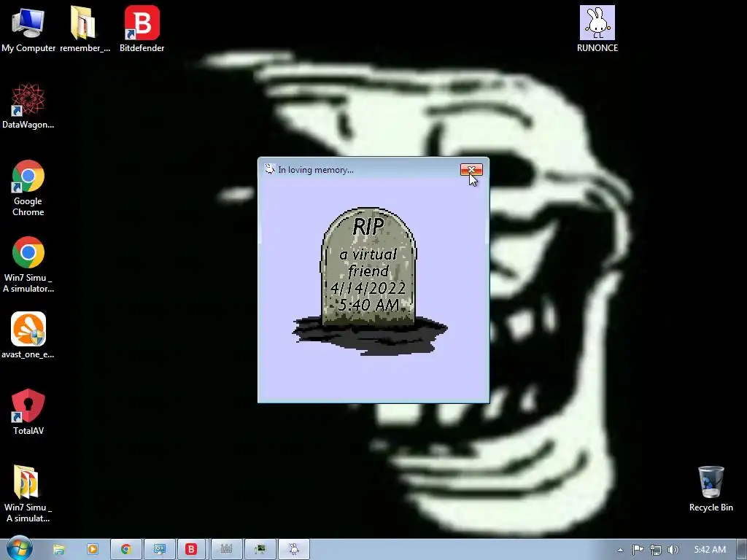
Task: Close the In loving memory window
Action: [471, 169]
